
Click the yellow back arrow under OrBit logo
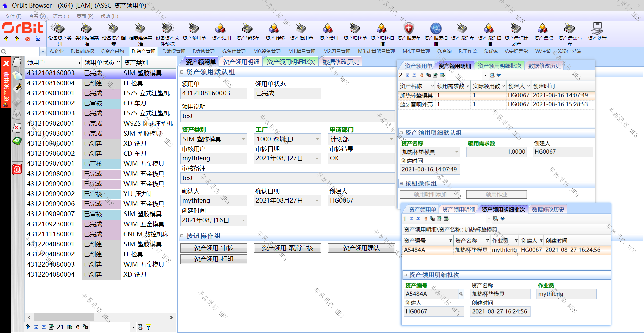click(x=6, y=39)
